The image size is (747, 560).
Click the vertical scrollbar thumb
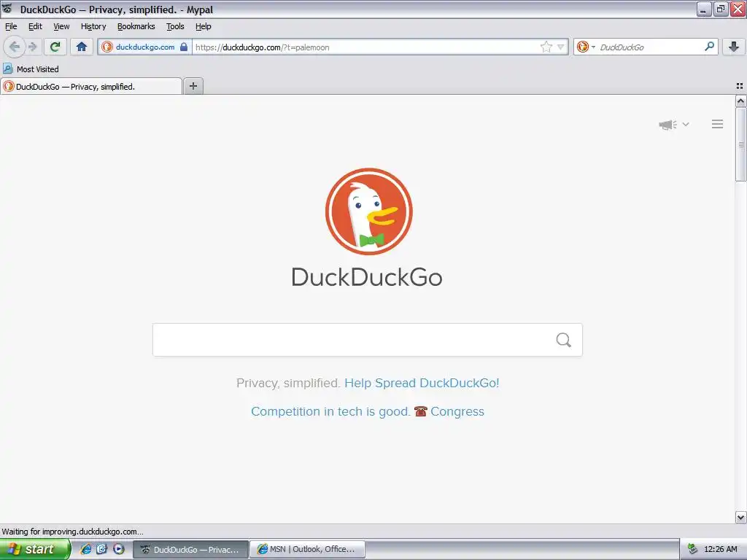pyautogui.click(x=740, y=144)
